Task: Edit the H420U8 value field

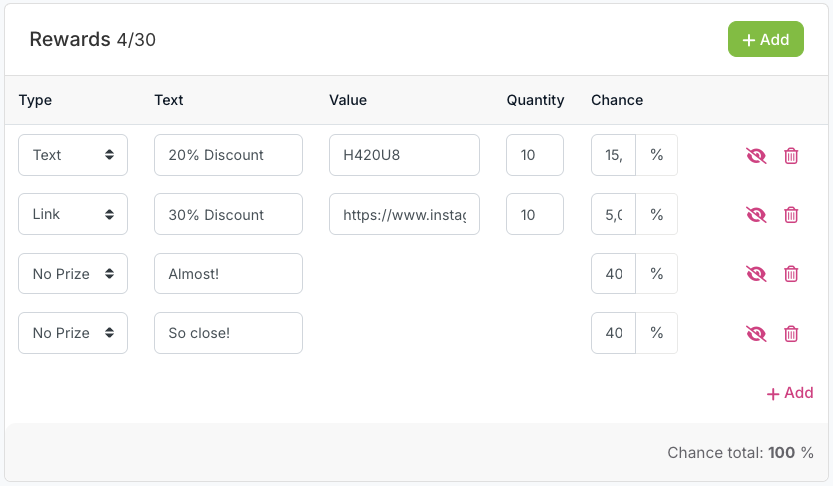Action: click(x=404, y=155)
